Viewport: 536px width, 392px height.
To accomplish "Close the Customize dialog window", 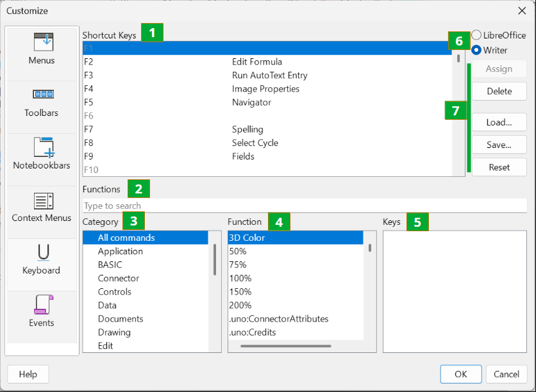I will (x=522, y=11).
